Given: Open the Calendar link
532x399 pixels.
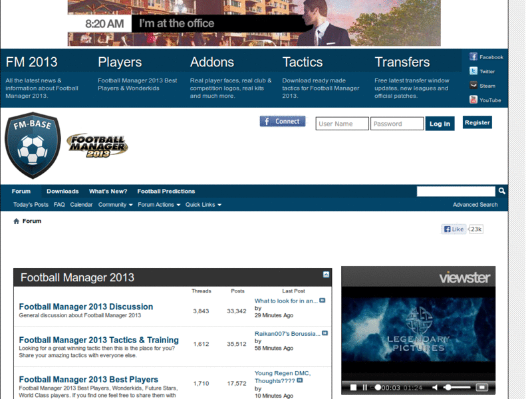Looking at the screenshot, I should point(81,205).
